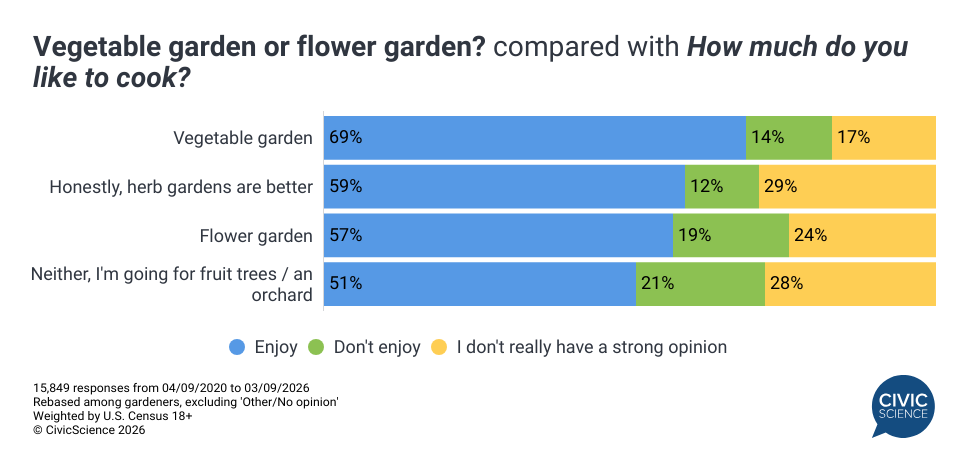Select the Vegetable garden 14% Don't enjoy segment

pyautogui.click(x=789, y=138)
